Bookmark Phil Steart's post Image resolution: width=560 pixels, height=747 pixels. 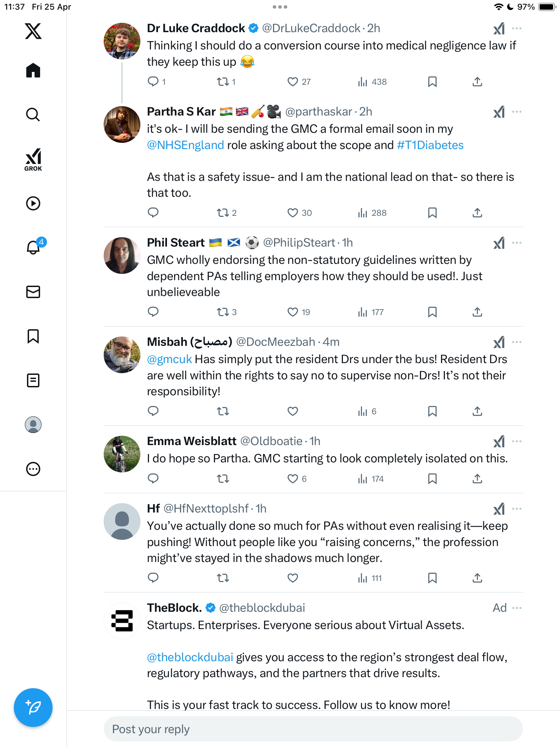click(x=432, y=312)
